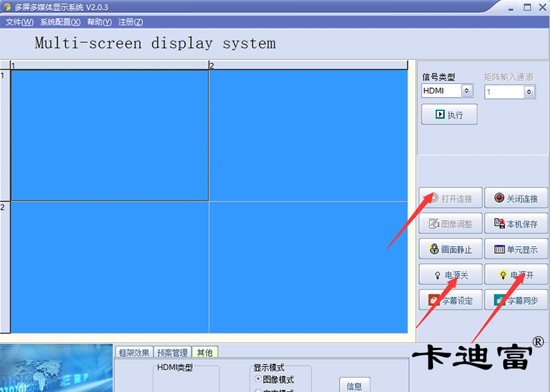Screen dimensions: 550x392
Task: Turn power on with 电源开
Action: [516, 275]
